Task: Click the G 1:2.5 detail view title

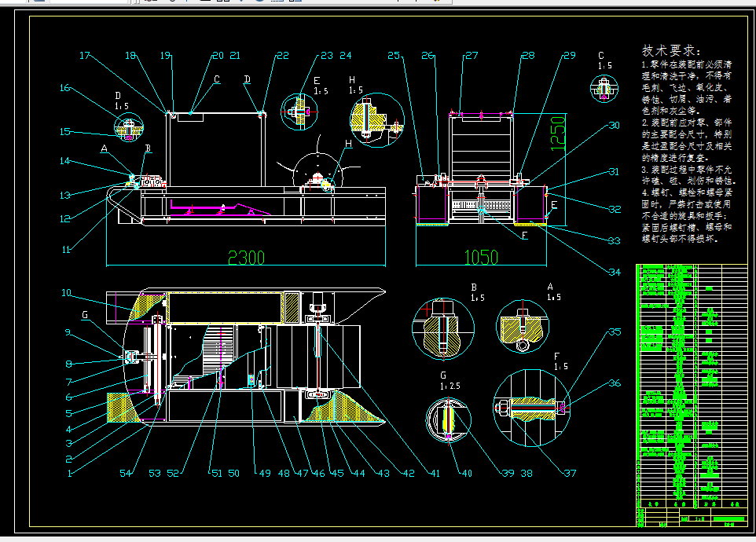Action: pos(450,381)
